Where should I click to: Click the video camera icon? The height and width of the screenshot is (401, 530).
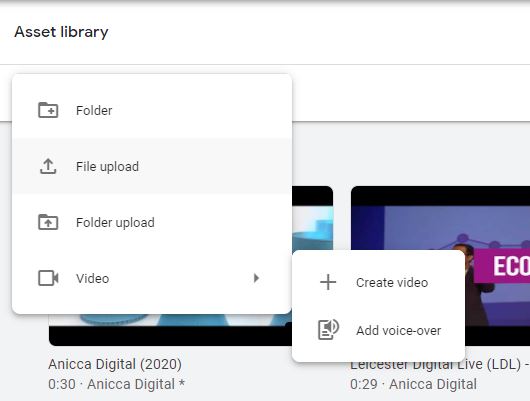tap(48, 278)
